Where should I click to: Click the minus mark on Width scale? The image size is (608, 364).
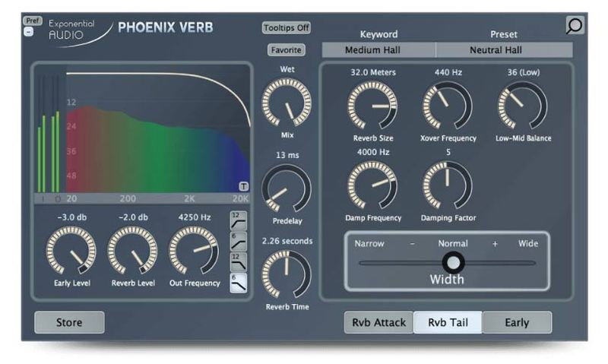tap(413, 244)
